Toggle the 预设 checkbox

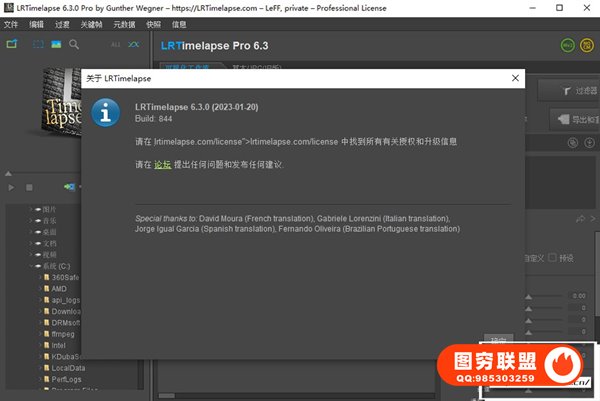point(555,259)
